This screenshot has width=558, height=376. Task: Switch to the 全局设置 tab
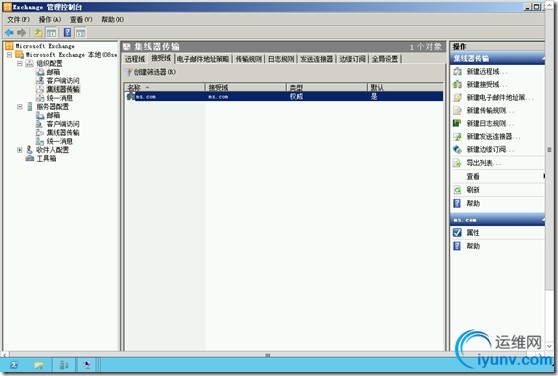(385, 59)
